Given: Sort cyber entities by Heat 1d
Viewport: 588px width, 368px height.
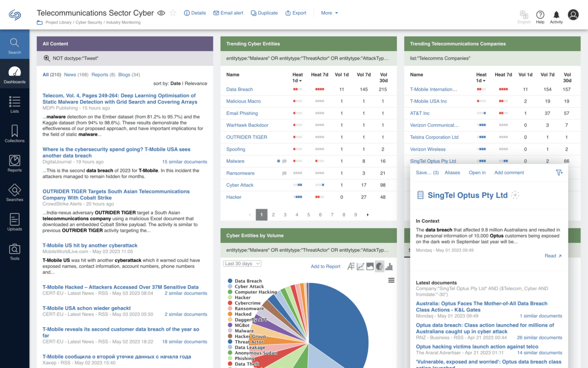Looking at the screenshot, I should (297, 78).
